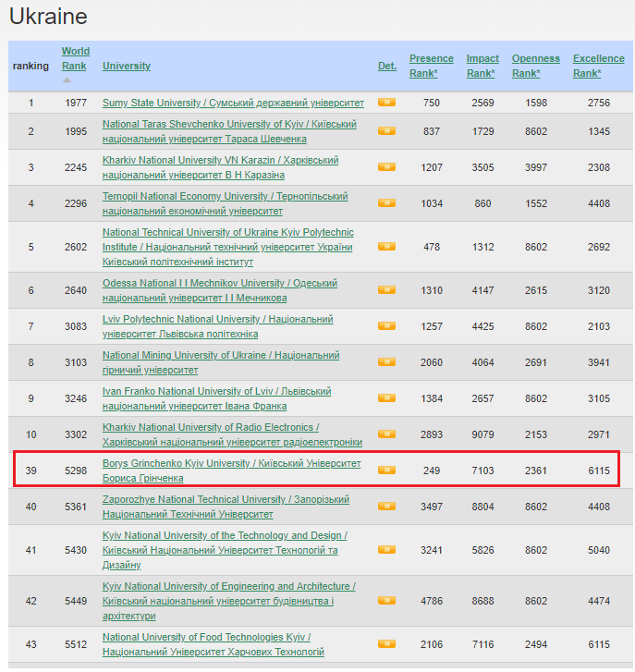The width and height of the screenshot is (635, 672).
Task: Open details icon for Ternopil National Economy University
Action: 386,203
